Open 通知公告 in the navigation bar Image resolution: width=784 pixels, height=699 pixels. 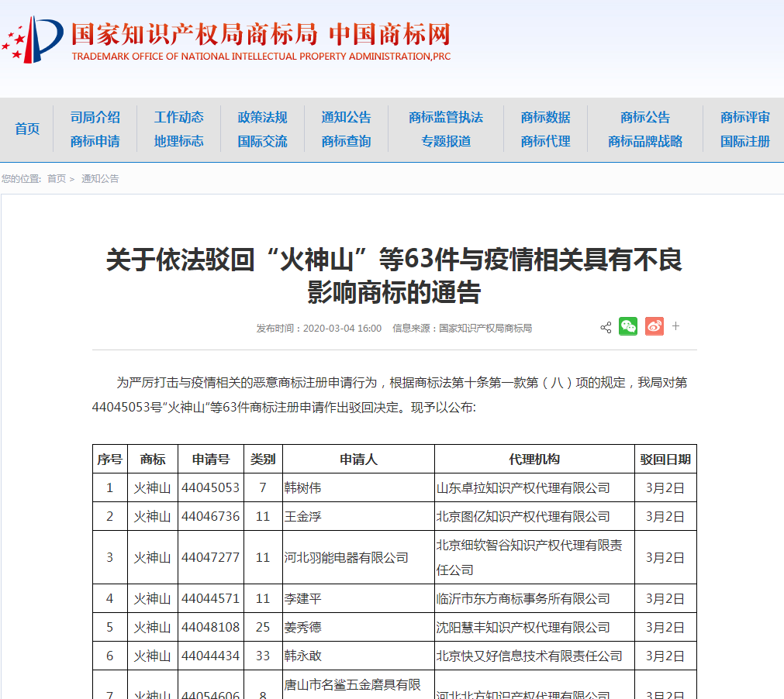coord(346,117)
